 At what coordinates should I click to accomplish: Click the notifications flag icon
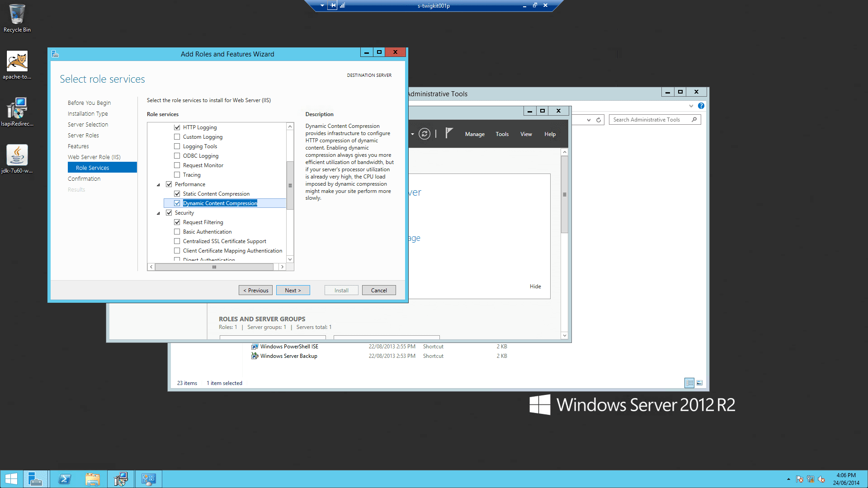coord(448,133)
